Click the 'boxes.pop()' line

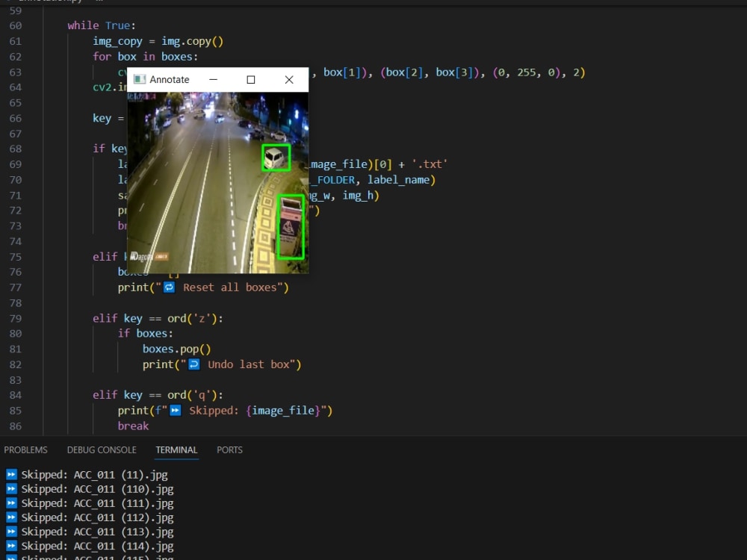pyautogui.click(x=177, y=349)
